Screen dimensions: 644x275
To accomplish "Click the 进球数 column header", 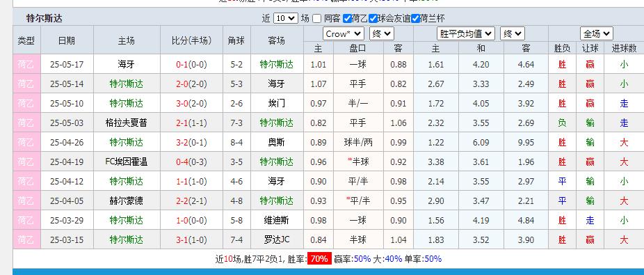I will pyautogui.click(x=624, y=49).
